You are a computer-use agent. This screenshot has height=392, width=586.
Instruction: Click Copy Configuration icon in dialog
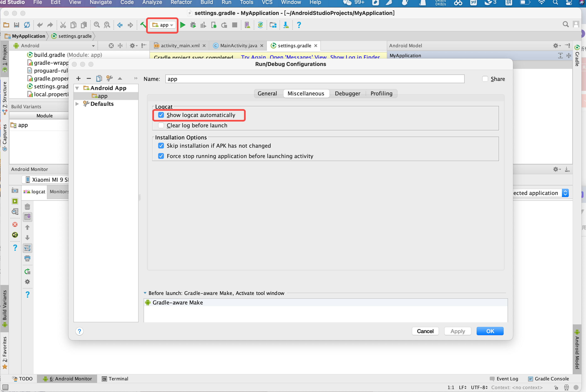[x=99, y=78]
